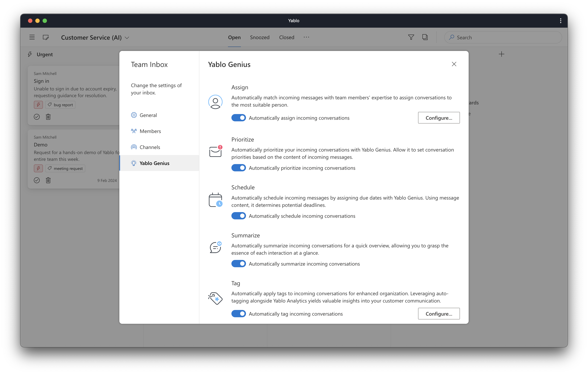Click the Prioritize envelope icon

coord(215,151)
